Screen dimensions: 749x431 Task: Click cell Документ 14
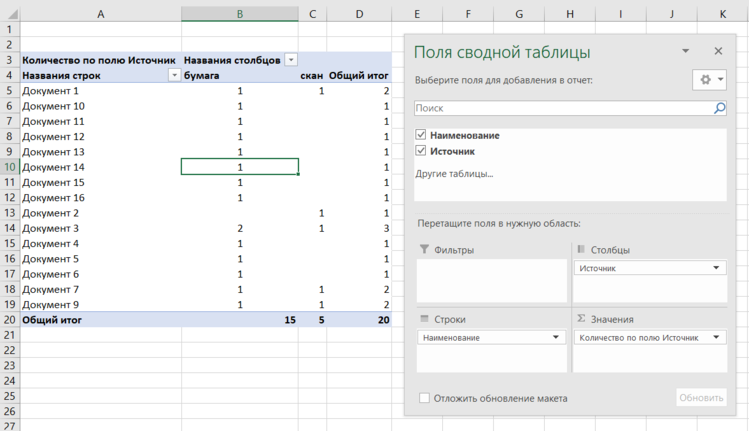pos(101,167)
